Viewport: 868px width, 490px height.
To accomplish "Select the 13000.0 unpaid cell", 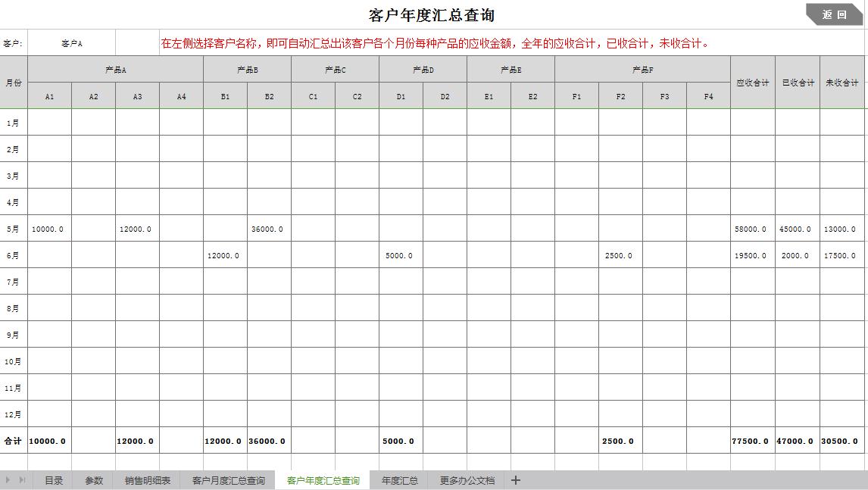I will coord(842,229).
